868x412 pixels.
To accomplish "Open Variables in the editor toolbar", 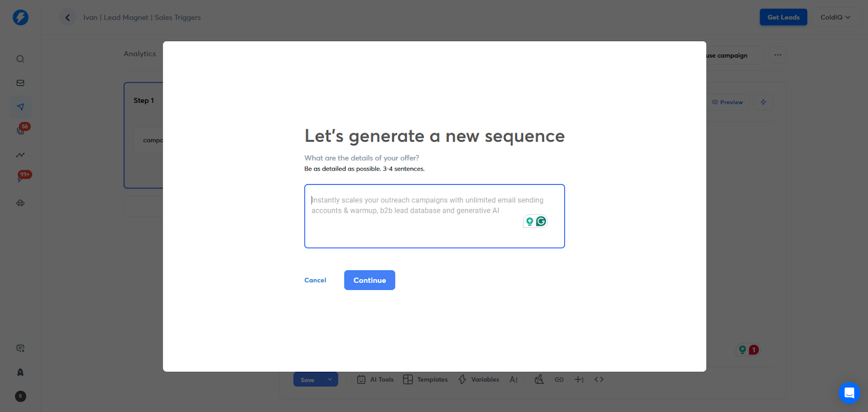I will click(478, 379).
